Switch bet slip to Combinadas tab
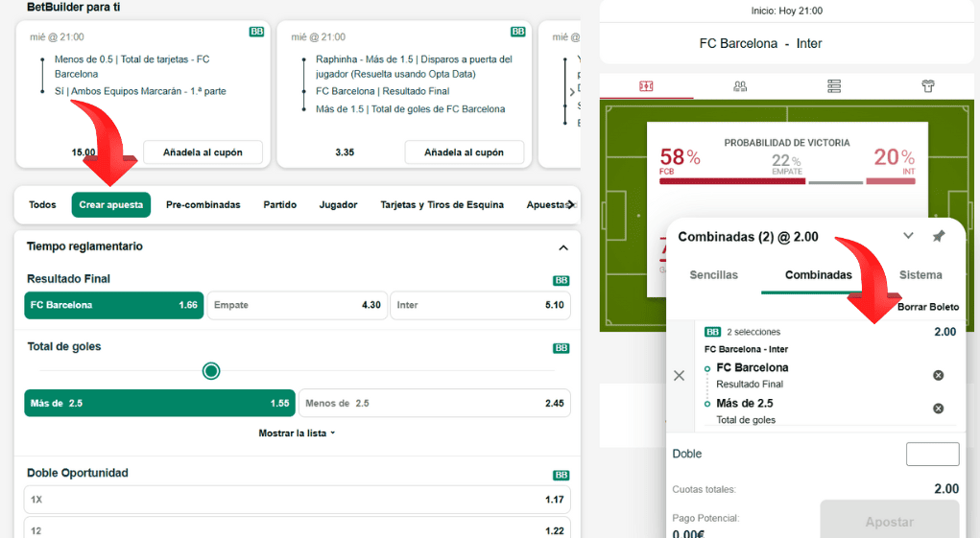The width and height of the screenshot is (980, 538). pos(818,274)
